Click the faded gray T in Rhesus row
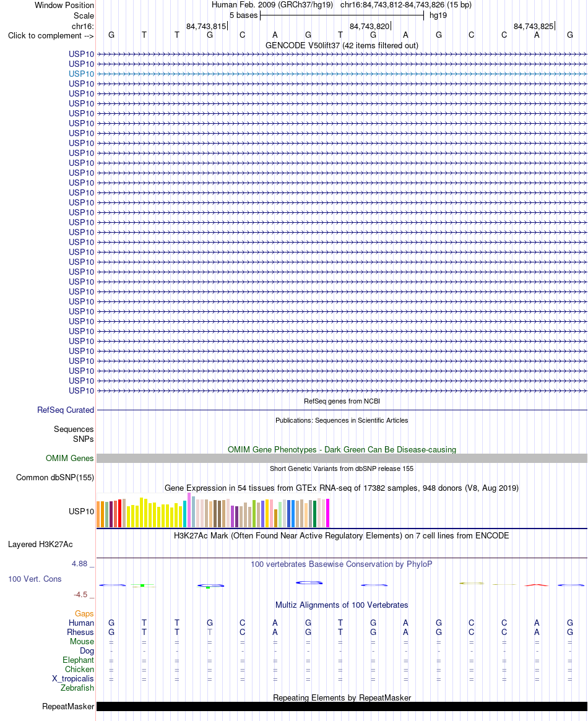The width and height of the screenshot is (588, 721). [210, 632]
